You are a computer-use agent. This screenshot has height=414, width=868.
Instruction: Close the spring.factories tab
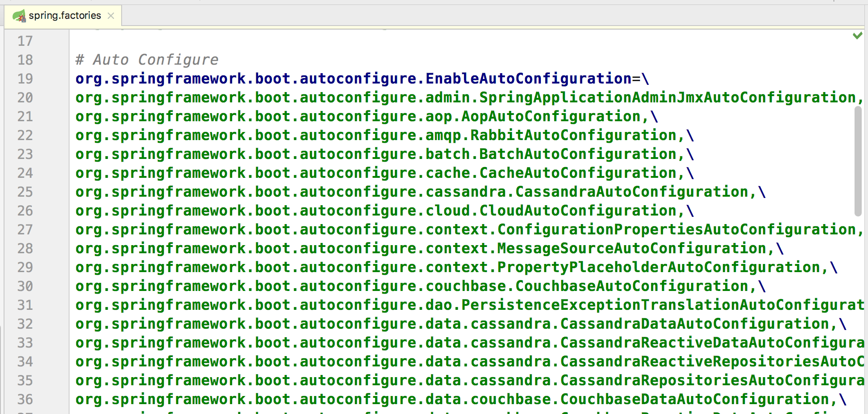coord(111,16)
